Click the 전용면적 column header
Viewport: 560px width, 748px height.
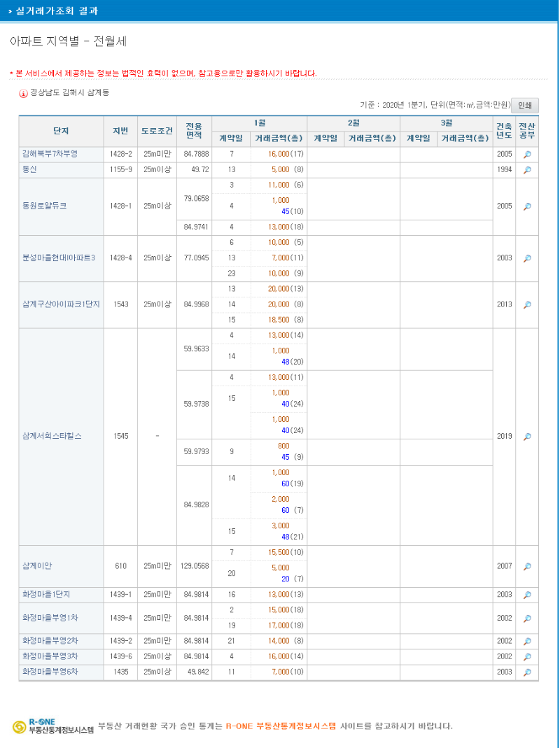coord(194,131)
